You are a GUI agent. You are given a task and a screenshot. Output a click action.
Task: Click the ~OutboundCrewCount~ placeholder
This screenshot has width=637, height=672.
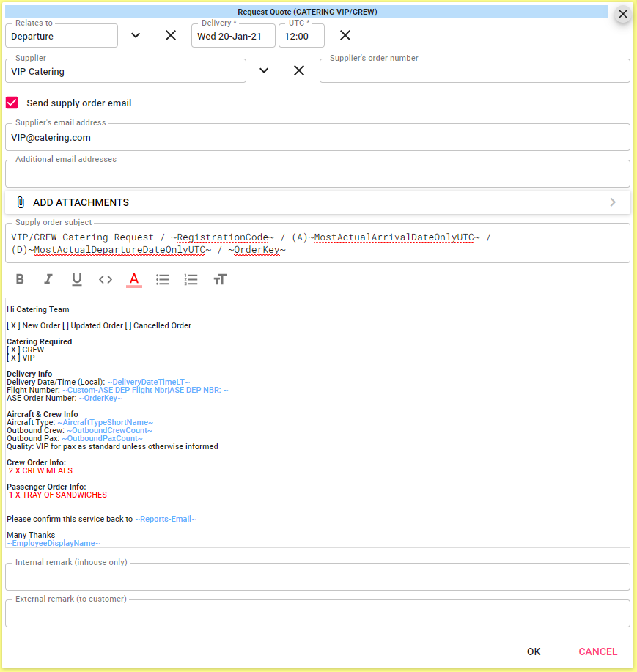(110, 430)
